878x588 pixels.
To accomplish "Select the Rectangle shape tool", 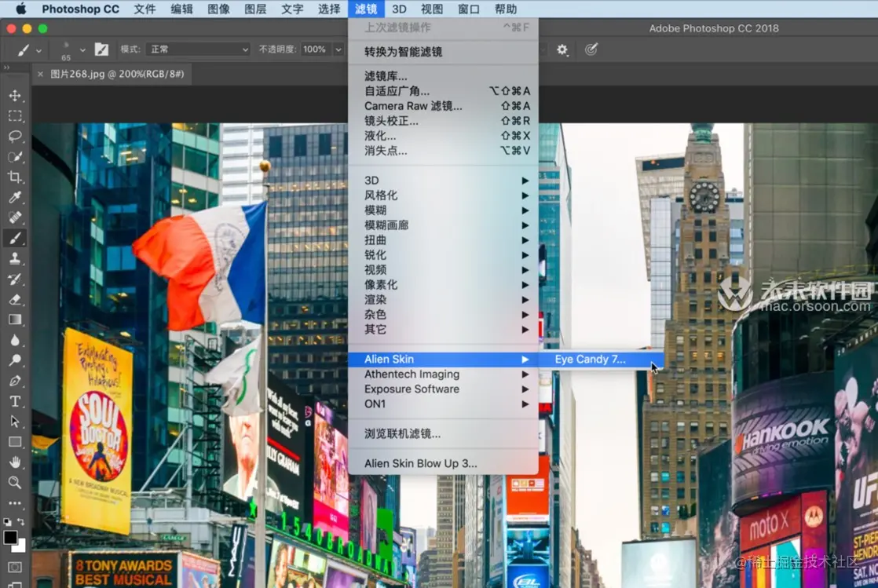I will (x=15, y=442).
